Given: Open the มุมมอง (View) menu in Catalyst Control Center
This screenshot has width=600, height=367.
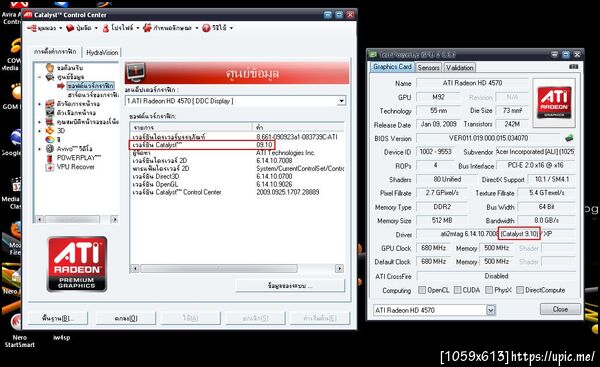Looking at the screenshot, I should coord(45,28).
